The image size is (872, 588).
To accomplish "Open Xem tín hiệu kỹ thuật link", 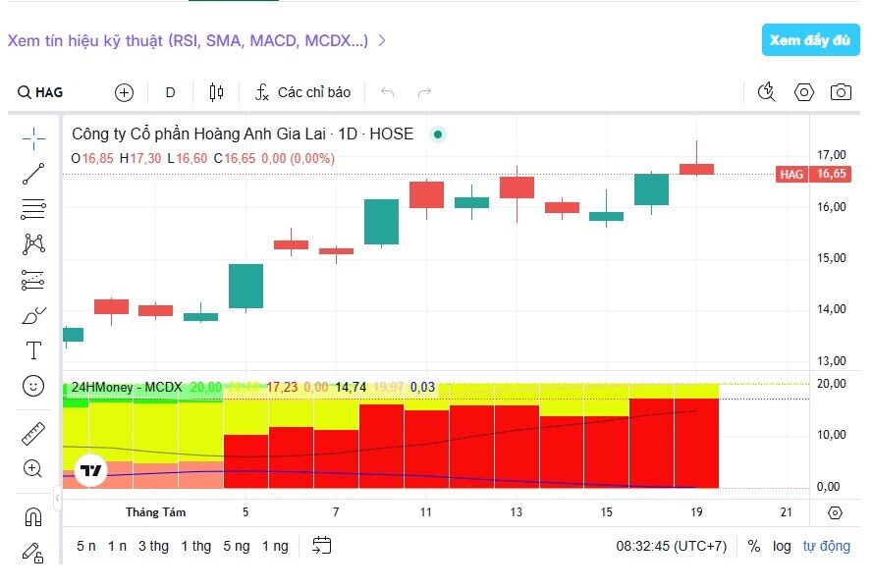I will 196,40.
